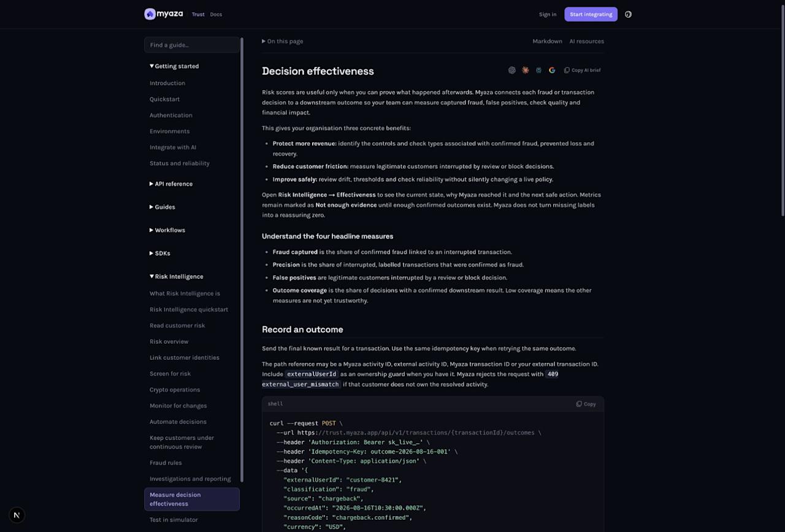The width and height of the screenshot is (785, 532).
Task: Open Status and reliability page
Action: point(180,163)
